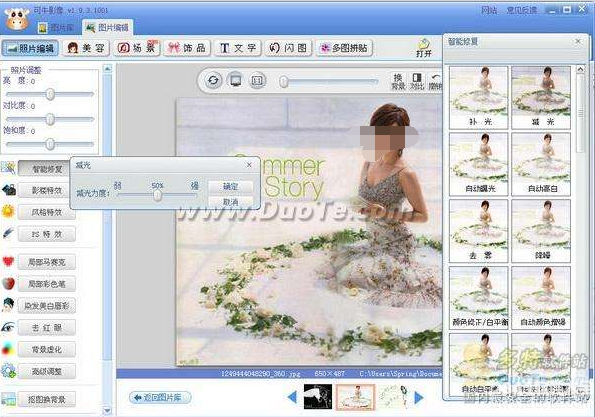Open the 局部马赛克 mosaic tool
This screenshot has width=595, height=417.
(47, 262)
